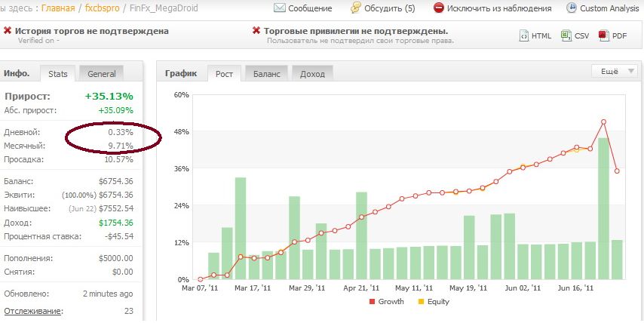This screenshot has height=323, width=644.
Task: Open the Доход chart tab
Action: [x=312, y=74]
